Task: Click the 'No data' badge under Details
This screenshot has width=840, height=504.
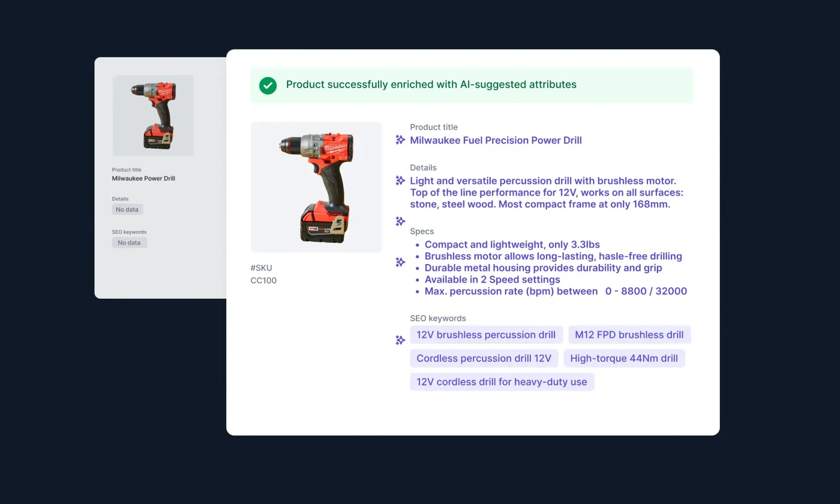Action: 127,209
